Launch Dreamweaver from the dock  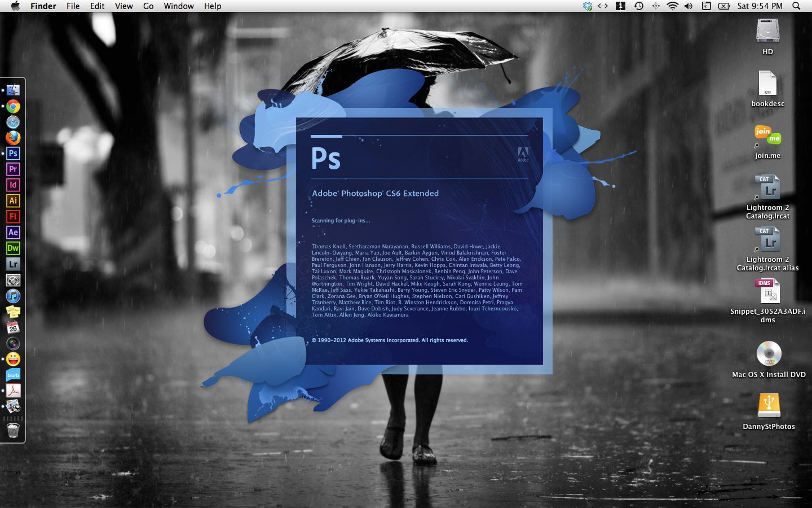(x=13, y=248)
